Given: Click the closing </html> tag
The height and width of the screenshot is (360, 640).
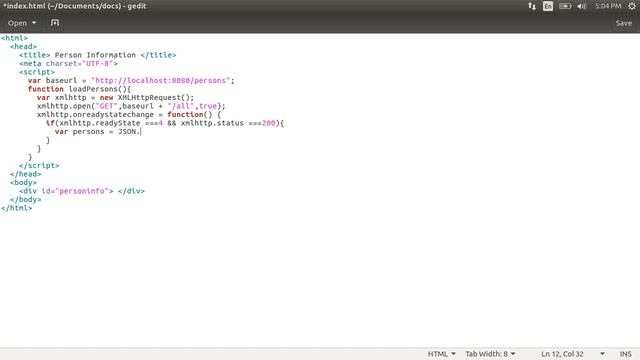Looking at the screenshot, I should coord(17,208).
